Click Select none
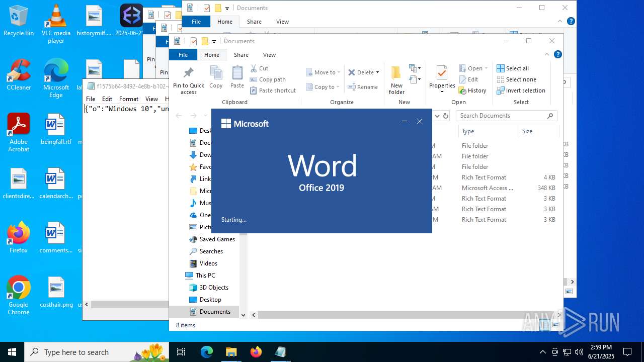The height and width of the screenshot is (362, 644). (x=516, y=79)
